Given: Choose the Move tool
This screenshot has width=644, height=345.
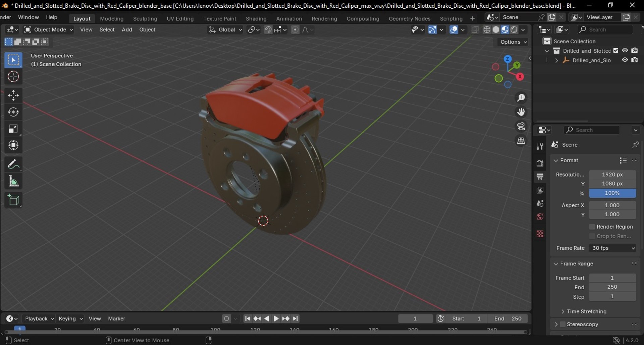Looking at the screenshot, I should click(13, 96).
